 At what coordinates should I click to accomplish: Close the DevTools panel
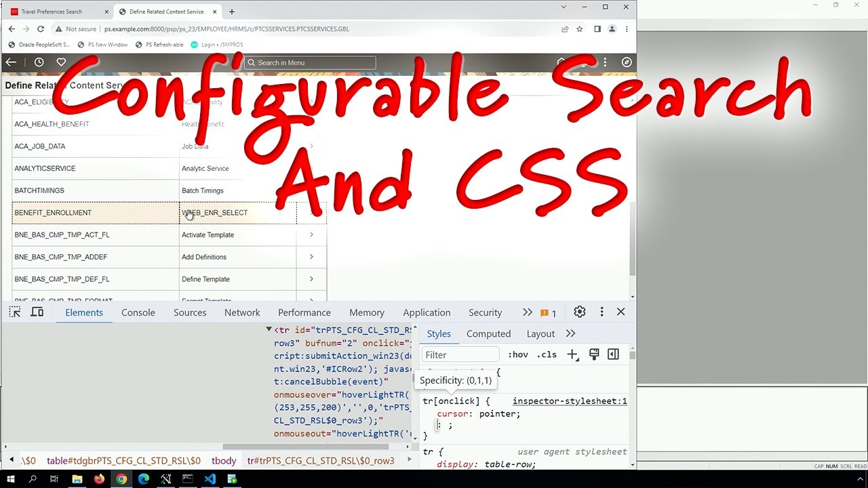click(x=620, y=312)
